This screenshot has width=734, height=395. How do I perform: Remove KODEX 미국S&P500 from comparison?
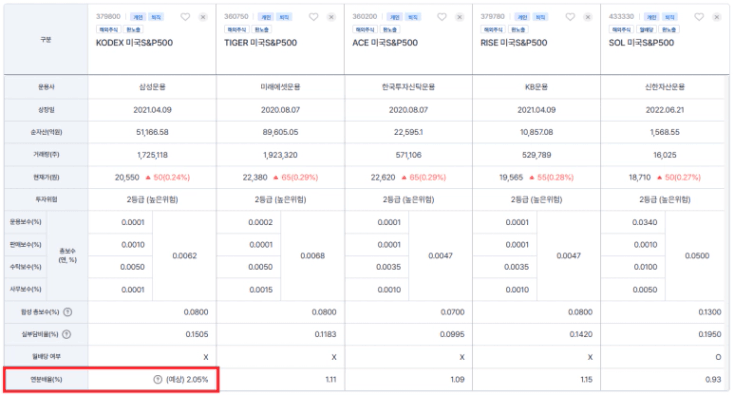click(203, 17)
